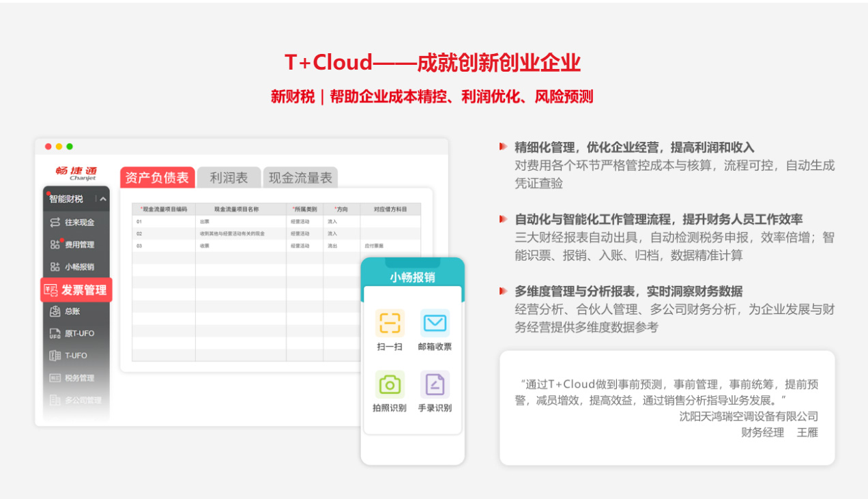Click the 多维度管理与分析报表 heading
868x499 pixels.
(628, 291)
